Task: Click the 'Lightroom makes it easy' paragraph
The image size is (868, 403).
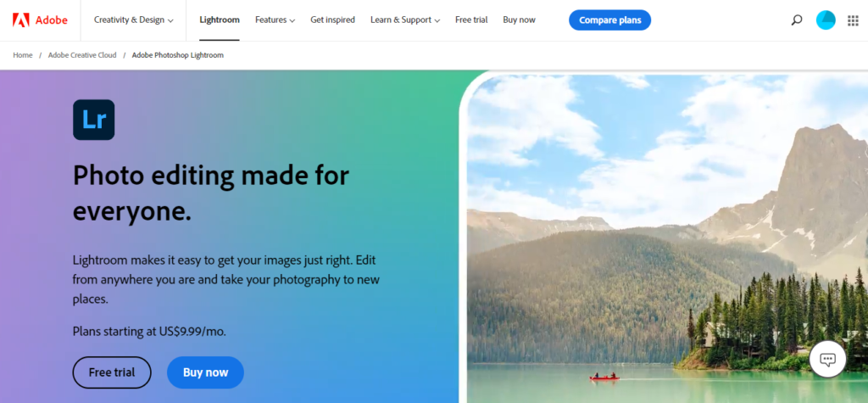Action: point(225,279)
